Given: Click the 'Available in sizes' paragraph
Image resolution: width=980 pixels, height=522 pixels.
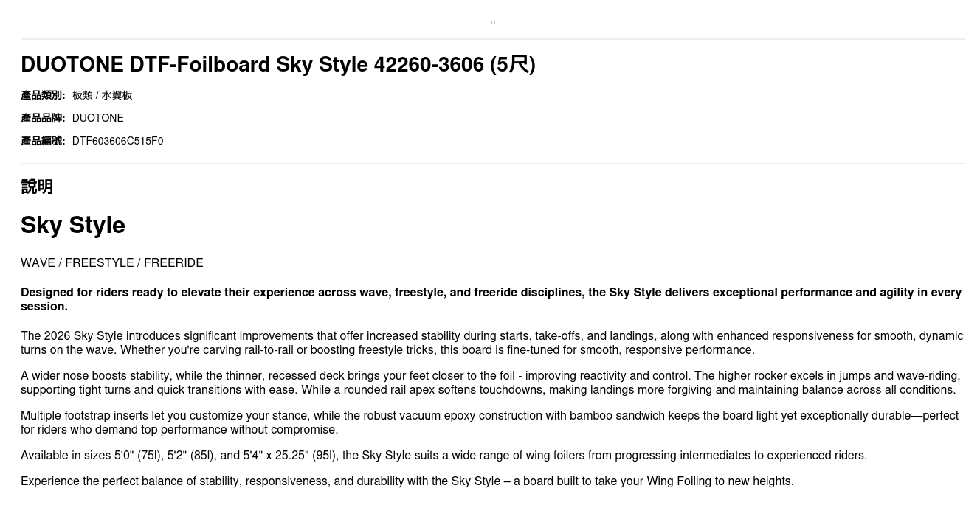Looking at the screenshot, I should (444, 456).
